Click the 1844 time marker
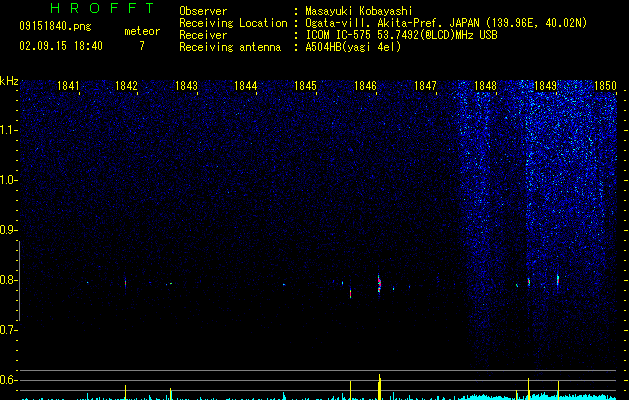Image resolution: width=629 pixels, height=400 pixels. click(246, 86)
